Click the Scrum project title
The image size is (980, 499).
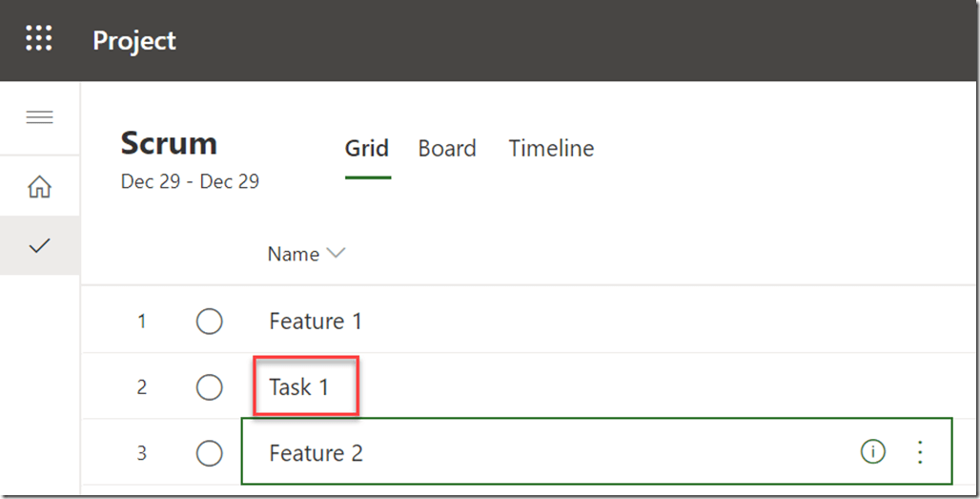(169, 143)
